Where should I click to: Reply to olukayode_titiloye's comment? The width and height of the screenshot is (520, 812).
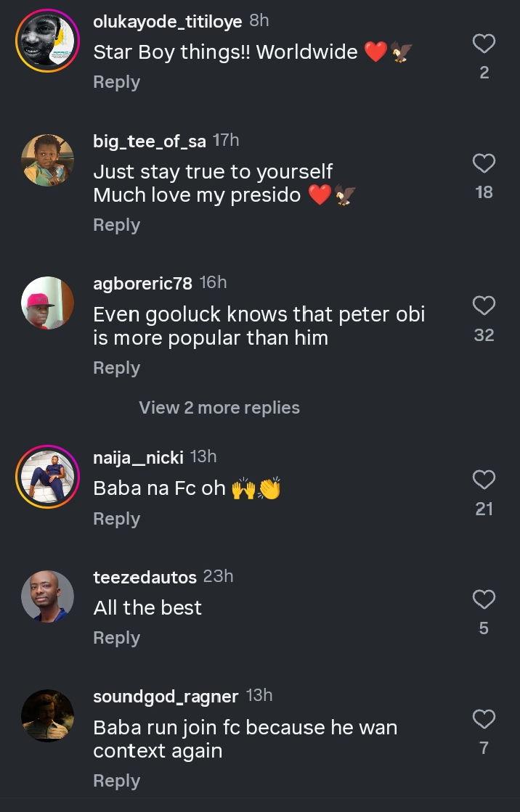tap(116, 82)
